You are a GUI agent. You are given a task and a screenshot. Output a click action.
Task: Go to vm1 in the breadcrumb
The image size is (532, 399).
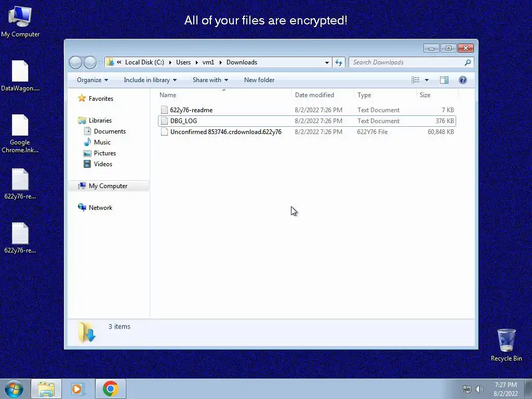pos(208,62)
